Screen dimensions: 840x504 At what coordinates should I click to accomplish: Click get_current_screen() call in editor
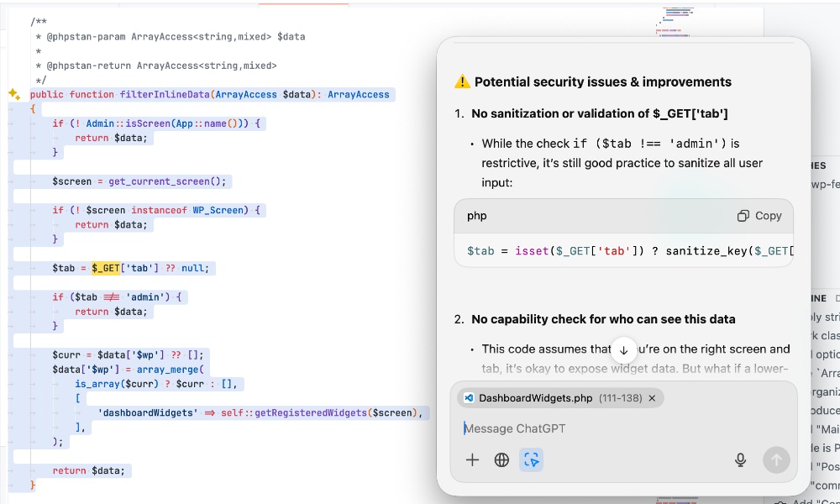[167, 181]
